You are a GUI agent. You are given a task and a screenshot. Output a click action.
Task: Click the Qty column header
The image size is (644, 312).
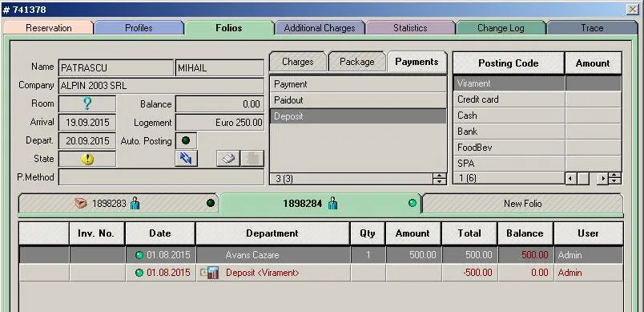pos(368,233)
